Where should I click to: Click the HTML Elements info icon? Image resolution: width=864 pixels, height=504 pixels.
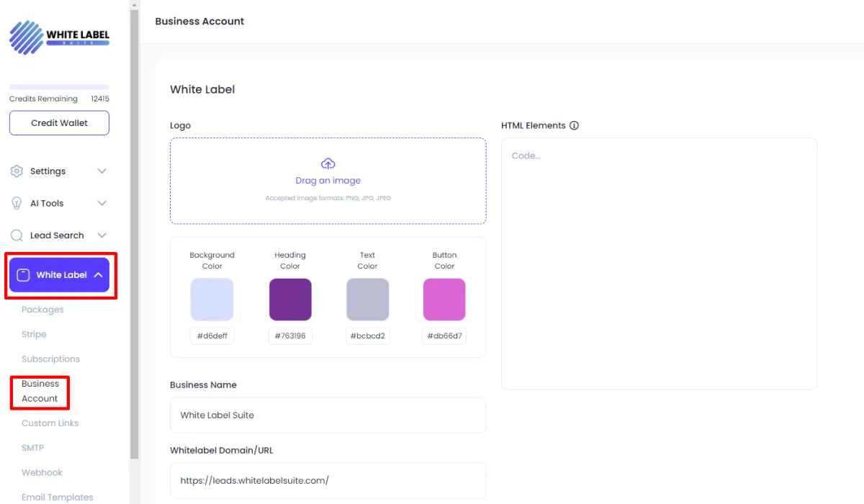[x=574, y=125]
